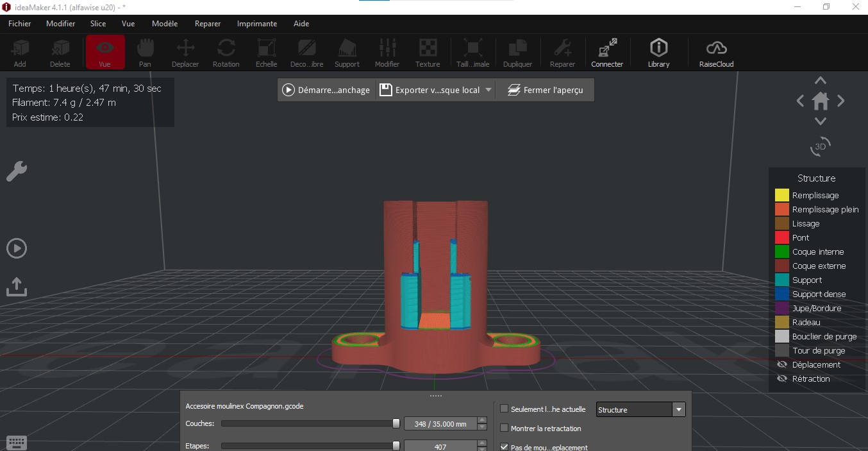Select the Vue eye tool
Image resolution: width=868 pixels, height=451 pixels.
(x=105, y=52)
